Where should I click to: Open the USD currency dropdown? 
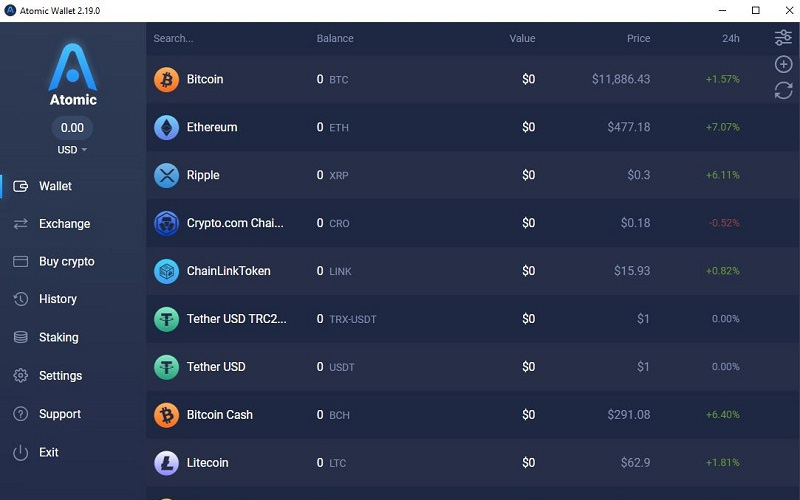72,150
